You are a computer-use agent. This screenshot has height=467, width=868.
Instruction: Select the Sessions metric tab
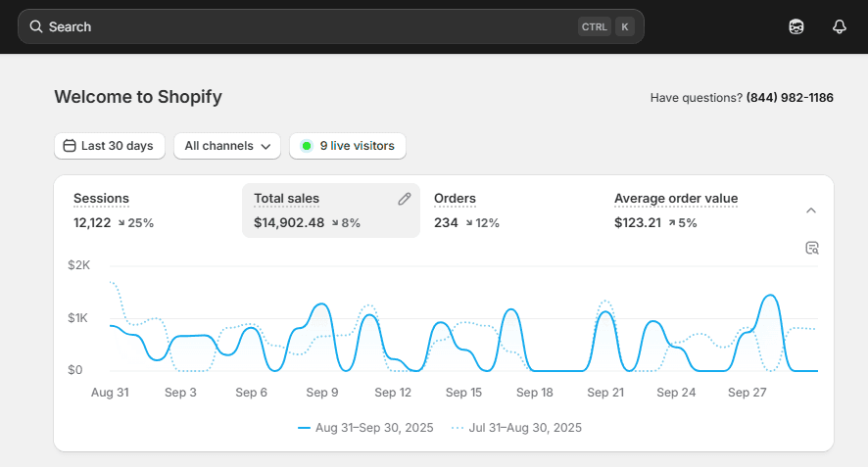click(150, 210)
